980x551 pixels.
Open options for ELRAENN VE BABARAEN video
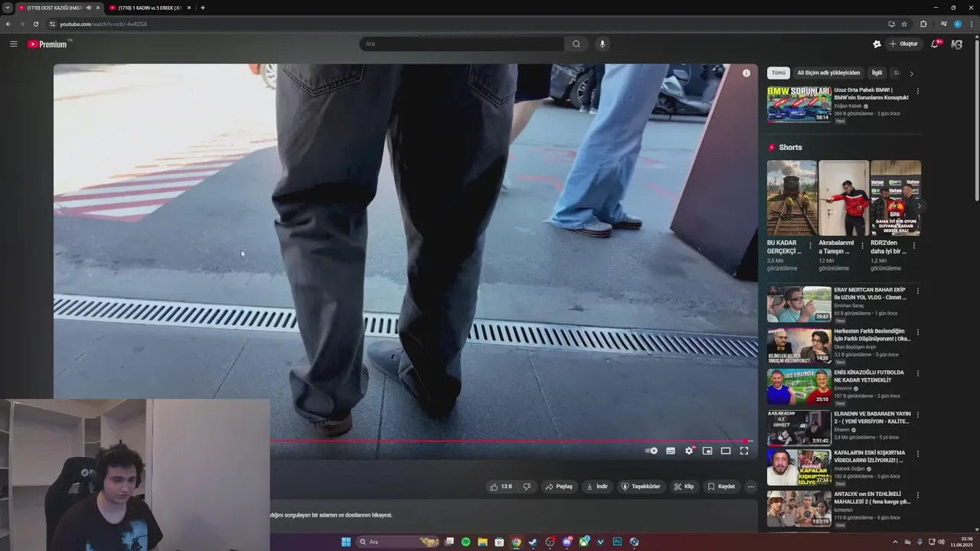pos(918,415)
